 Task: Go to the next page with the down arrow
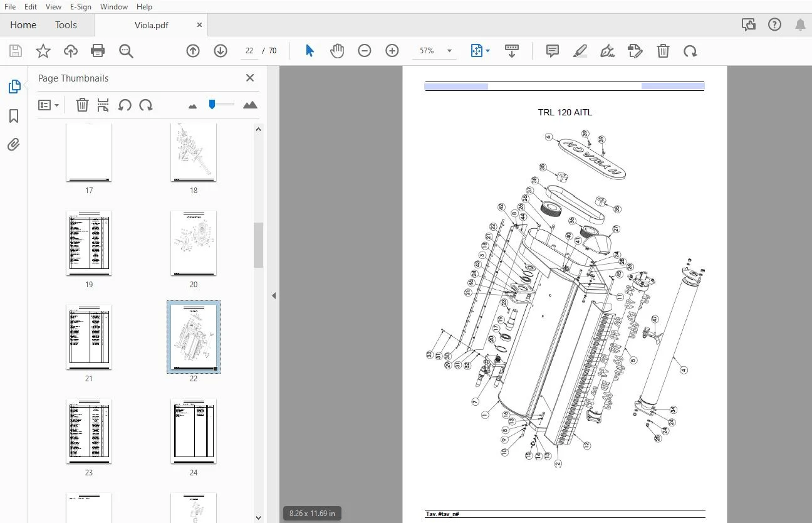click(221, 51)
